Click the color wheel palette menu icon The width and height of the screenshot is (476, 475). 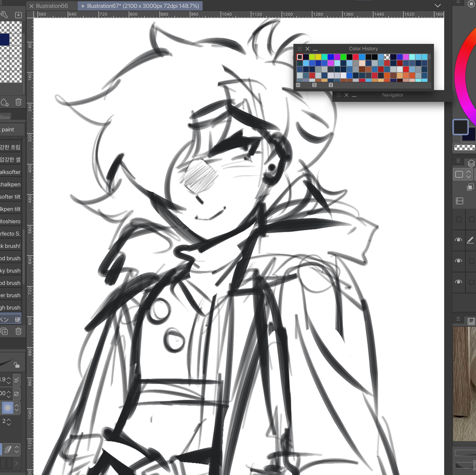coord(458,2)
